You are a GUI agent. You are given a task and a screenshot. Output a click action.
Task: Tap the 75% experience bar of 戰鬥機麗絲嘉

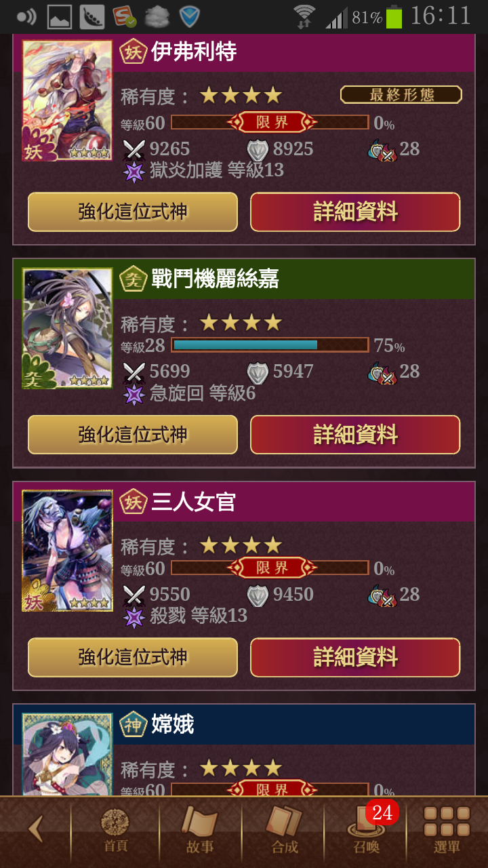tap(270, 345)
